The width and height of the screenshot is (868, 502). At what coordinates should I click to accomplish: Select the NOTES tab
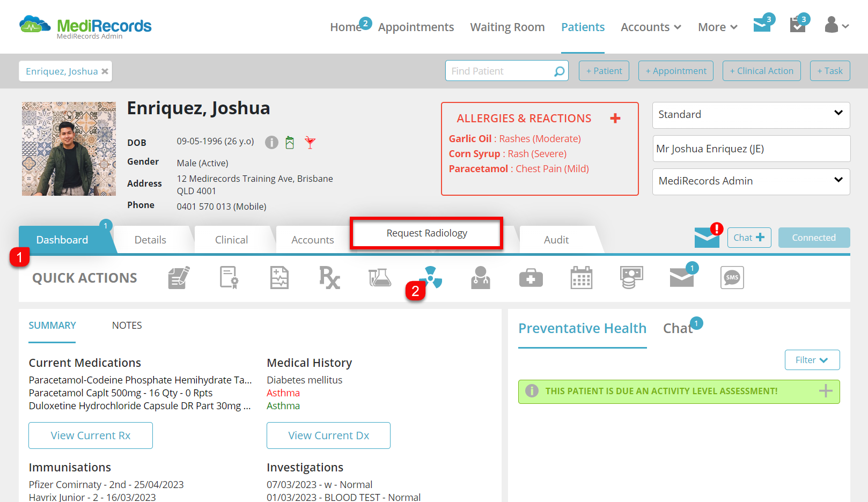pos(127,326)
